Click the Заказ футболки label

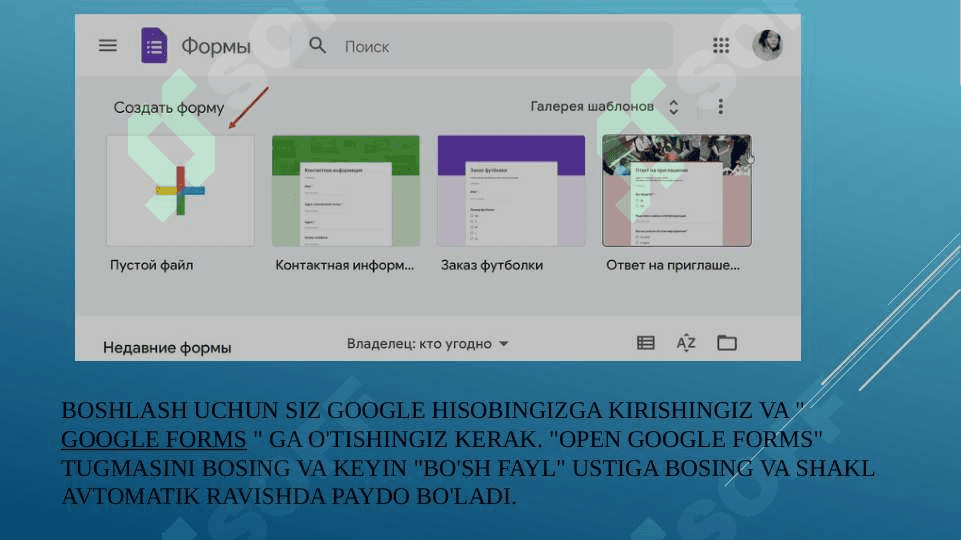click(492, 265)
